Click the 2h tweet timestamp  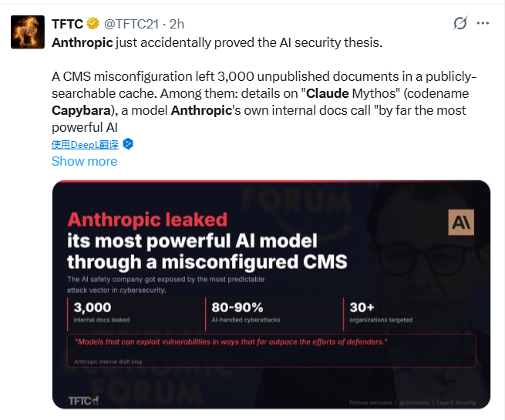click(x=177, y=24)
